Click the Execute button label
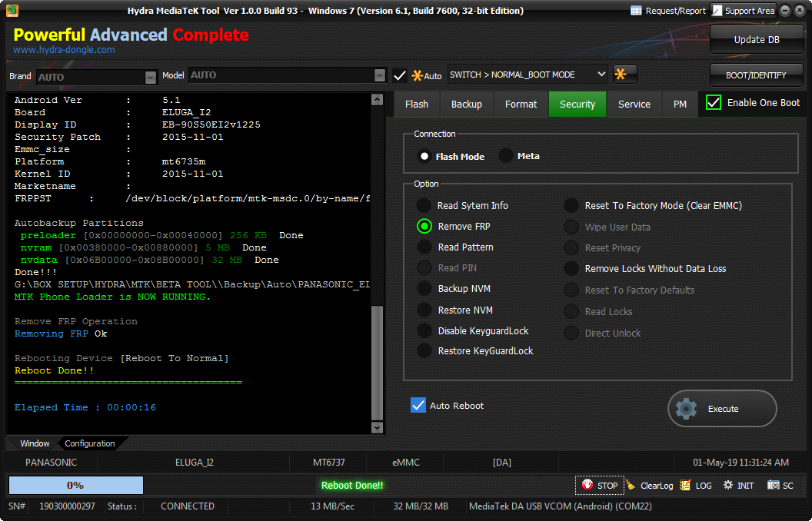 [x=723, y=409]
